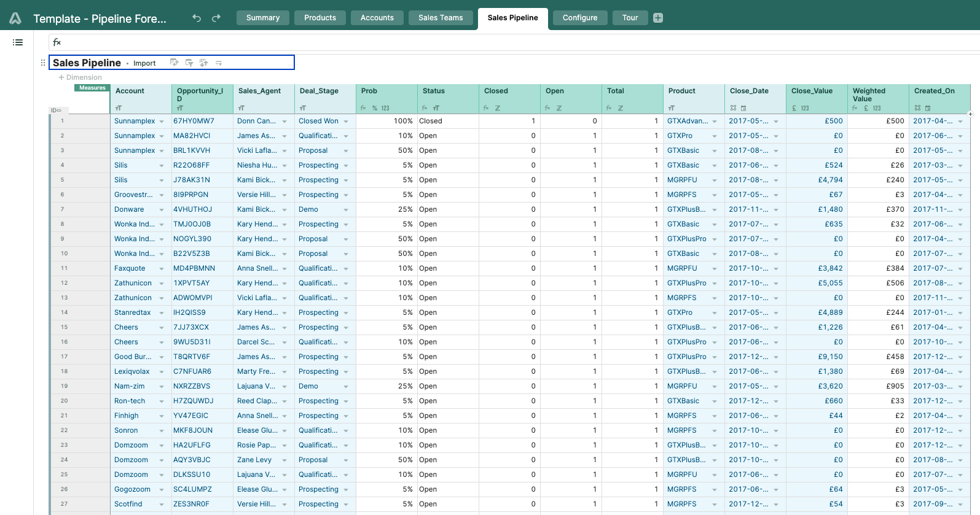Screen dimensions: 980x515
Task: Switch to the Products tab
Action: coord(320,18)
